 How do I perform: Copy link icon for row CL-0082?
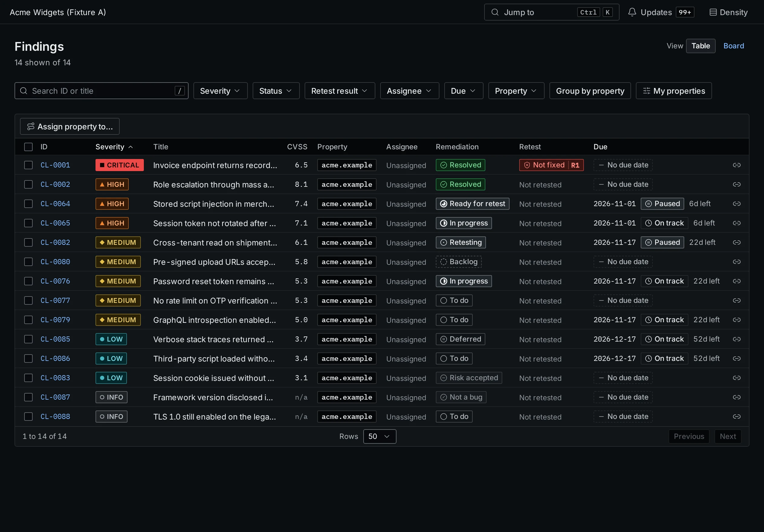coord(736,242)
